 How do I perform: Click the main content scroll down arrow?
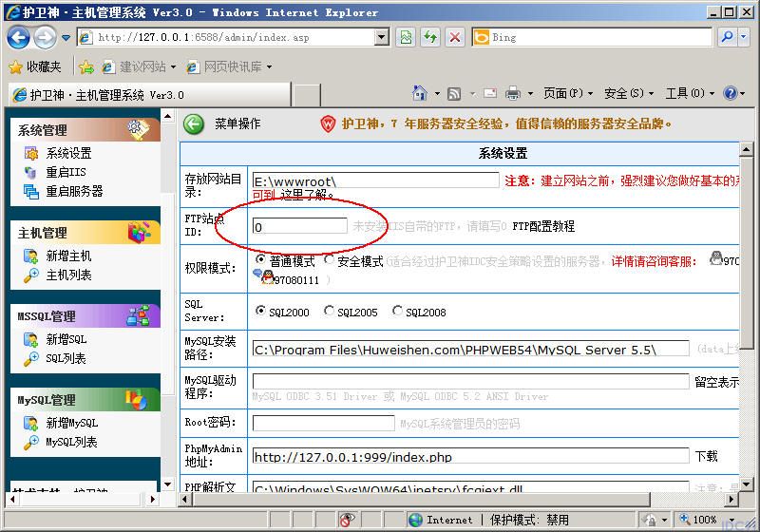pos(746,484)
